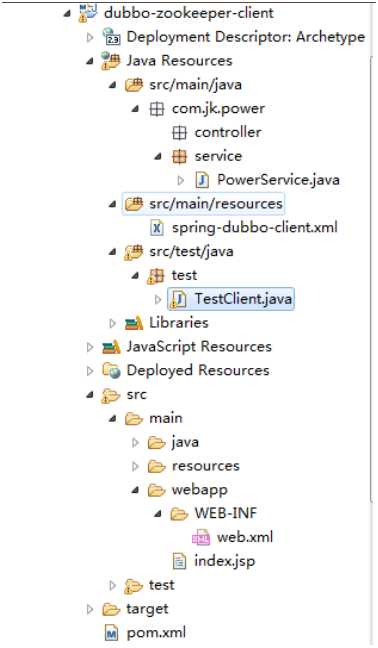
Task: Click the test folder icon under src
Action: pos(133,586)
